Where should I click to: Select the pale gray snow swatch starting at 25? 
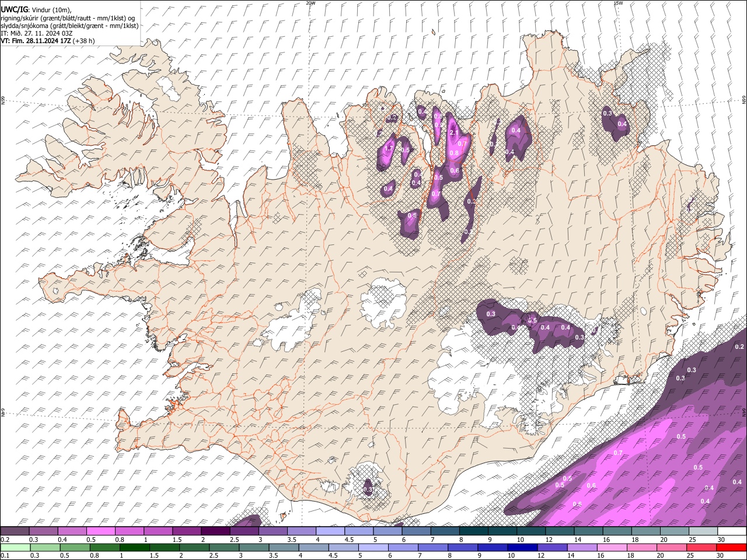click(x=703, y=531)
